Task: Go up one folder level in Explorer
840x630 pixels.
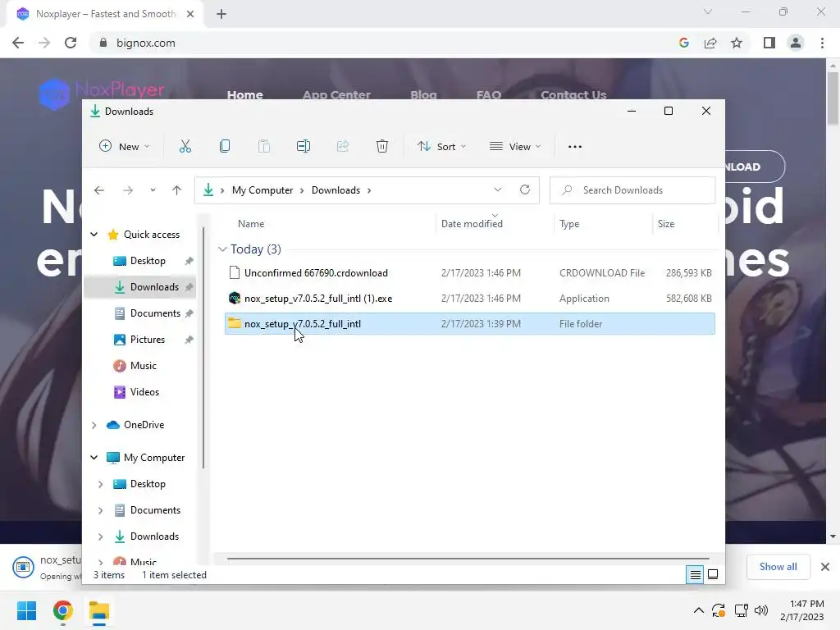Action: point(177,190)
